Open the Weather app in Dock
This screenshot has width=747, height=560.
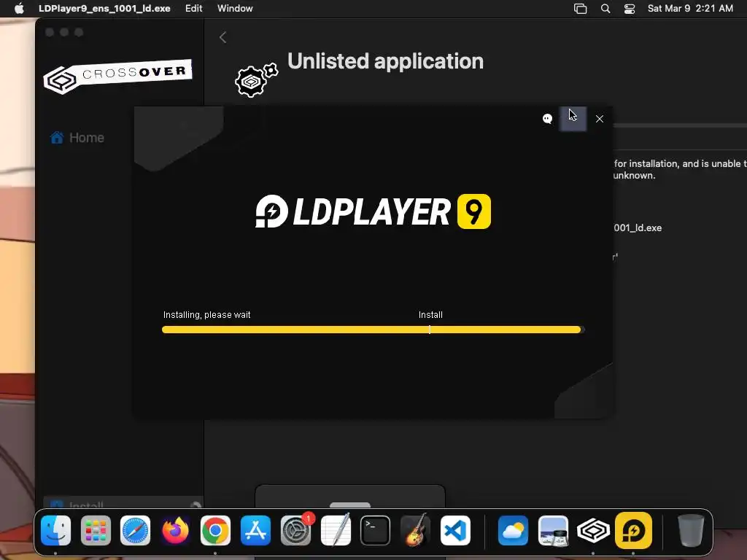click(513, 530)
